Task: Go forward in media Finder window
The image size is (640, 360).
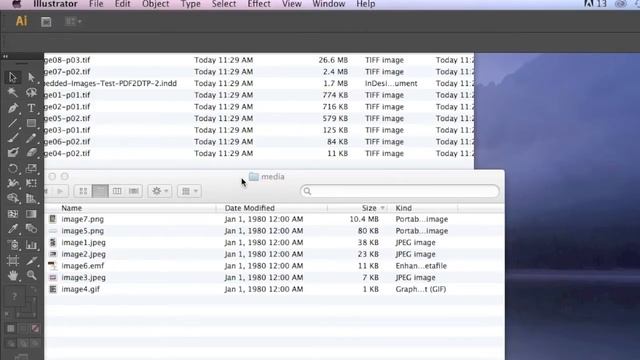Action: coord(60,191)
